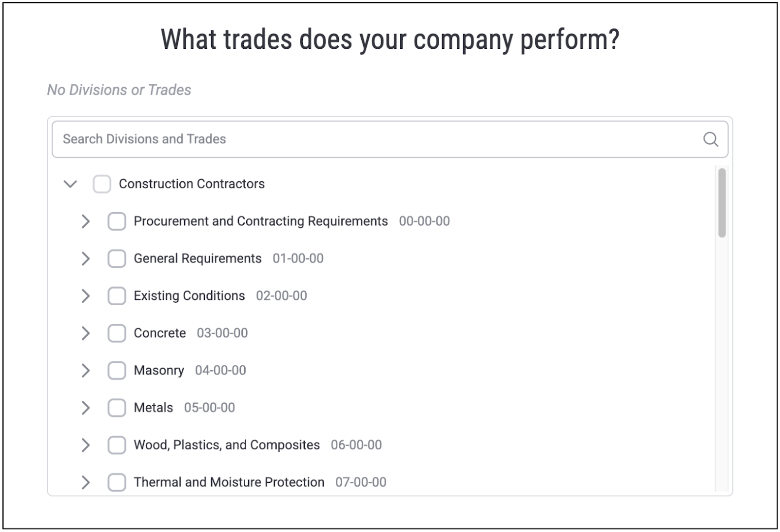
Task: Expand the Metals division chevron
Action: coord(86,408)
